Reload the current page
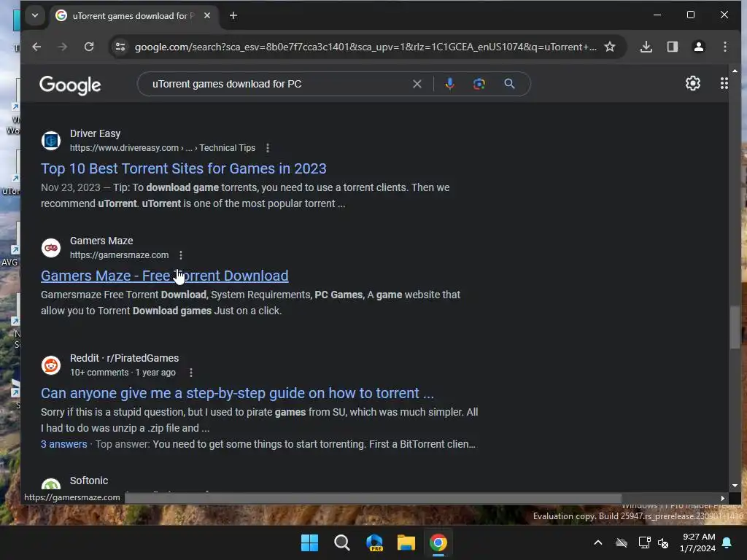Image resolution: width=747 pixels, height=560 pixels. click(89, 47)
